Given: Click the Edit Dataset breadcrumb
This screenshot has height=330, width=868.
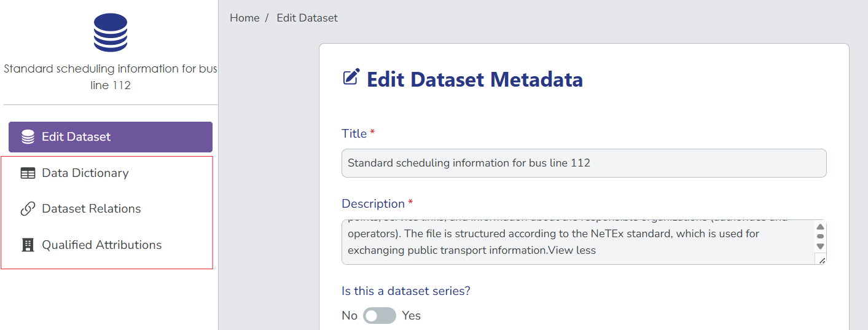Looking at the screenshot, I should click(x=307, y=18).
